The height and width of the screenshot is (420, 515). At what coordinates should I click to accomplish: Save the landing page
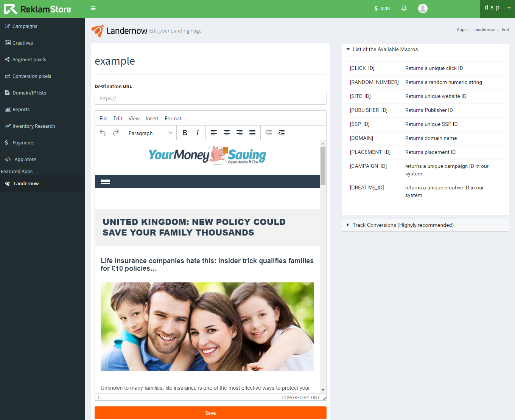210,413
